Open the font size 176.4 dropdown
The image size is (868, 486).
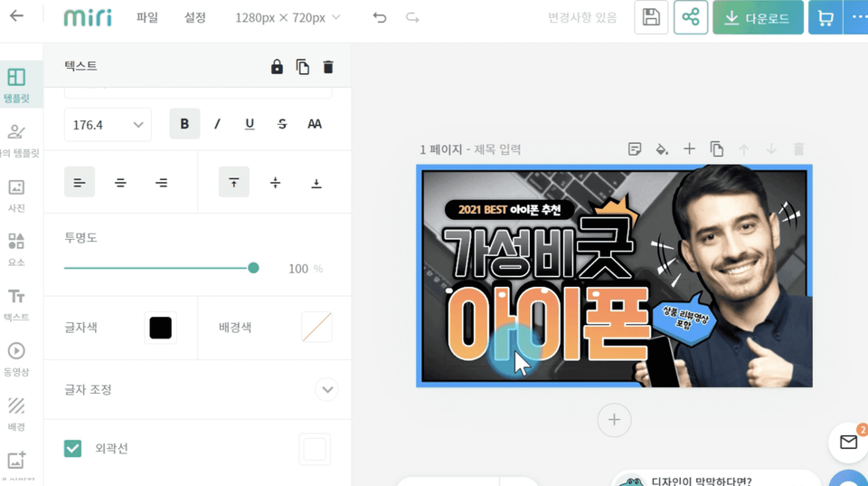(108, 125)
